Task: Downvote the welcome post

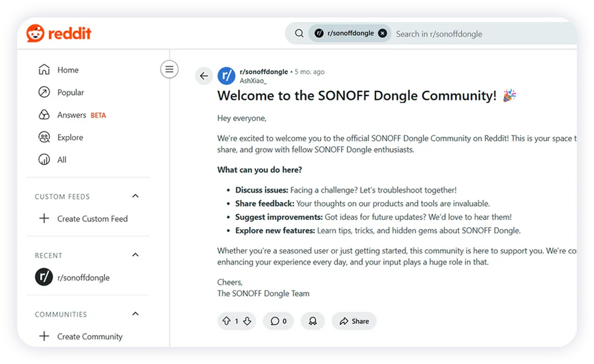Action: tap(247, 321)
